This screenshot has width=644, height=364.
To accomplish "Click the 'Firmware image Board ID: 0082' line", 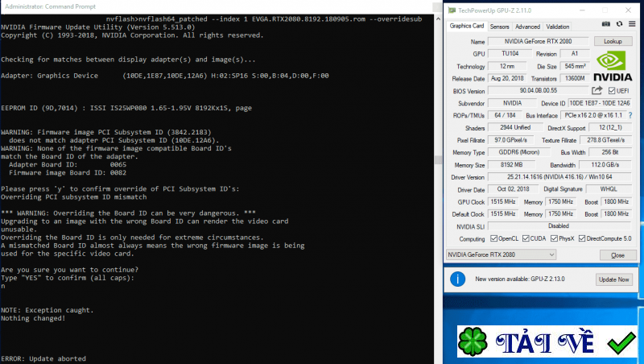I will click(68, 173).
